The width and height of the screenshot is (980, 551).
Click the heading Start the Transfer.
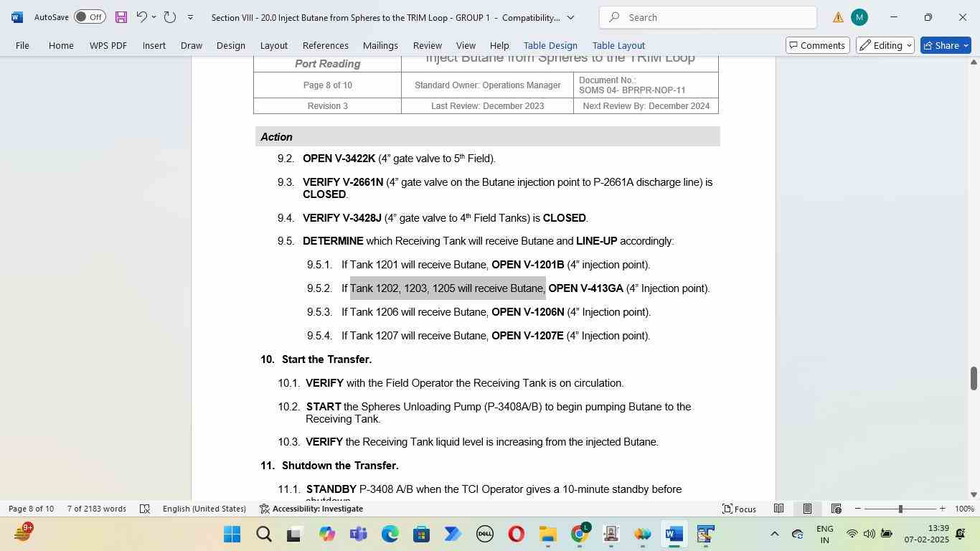(326, 359)
